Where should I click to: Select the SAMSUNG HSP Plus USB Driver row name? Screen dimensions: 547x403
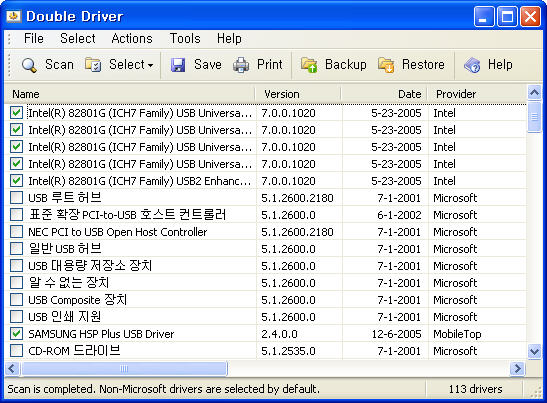[x=101, y=334]
